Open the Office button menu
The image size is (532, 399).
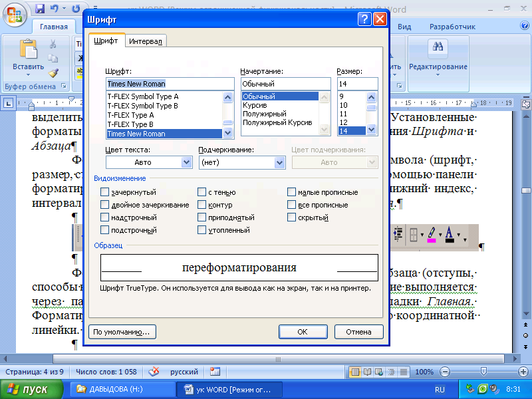(x=15, y=15)
